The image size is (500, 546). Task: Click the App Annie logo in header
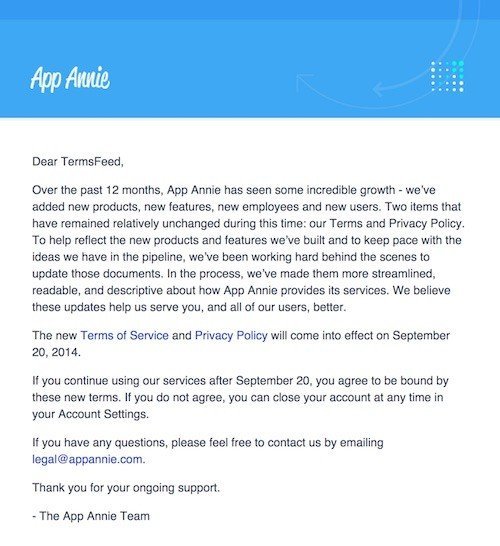pos(70,78)
